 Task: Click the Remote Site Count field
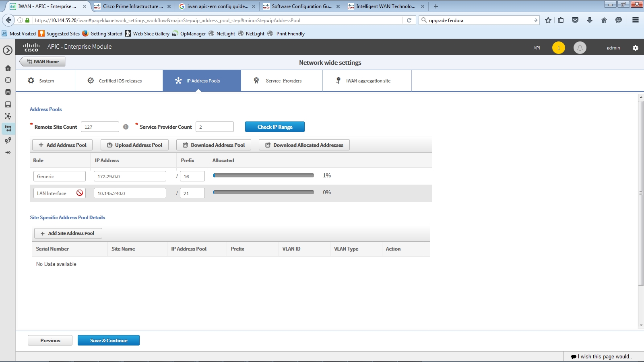[x=100, y=127]
